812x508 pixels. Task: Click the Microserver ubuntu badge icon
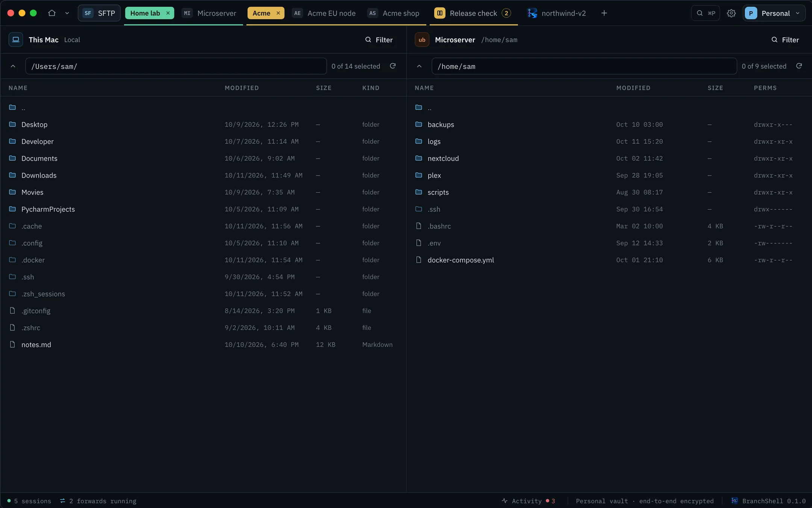click(x=422, y=40)
